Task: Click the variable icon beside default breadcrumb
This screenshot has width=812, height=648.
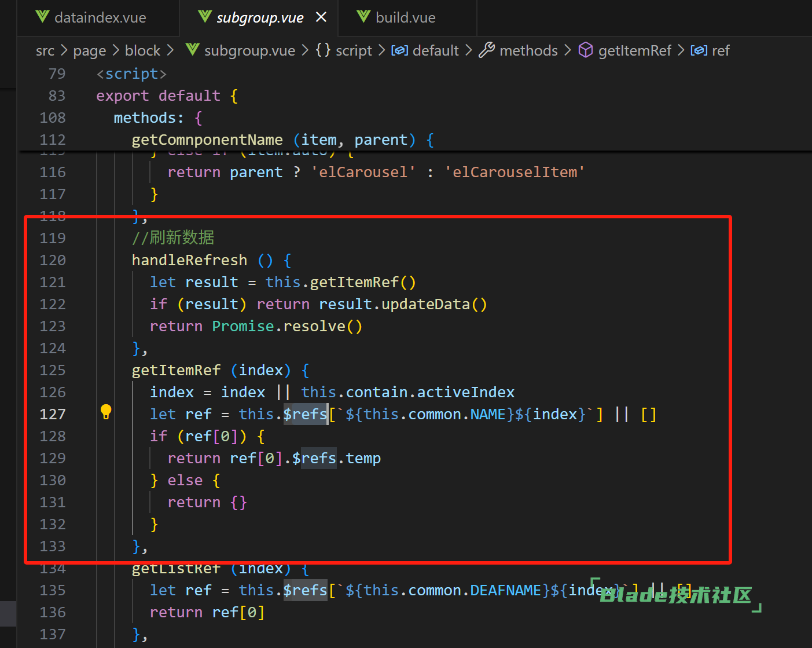Action: [x=399, y=50]
